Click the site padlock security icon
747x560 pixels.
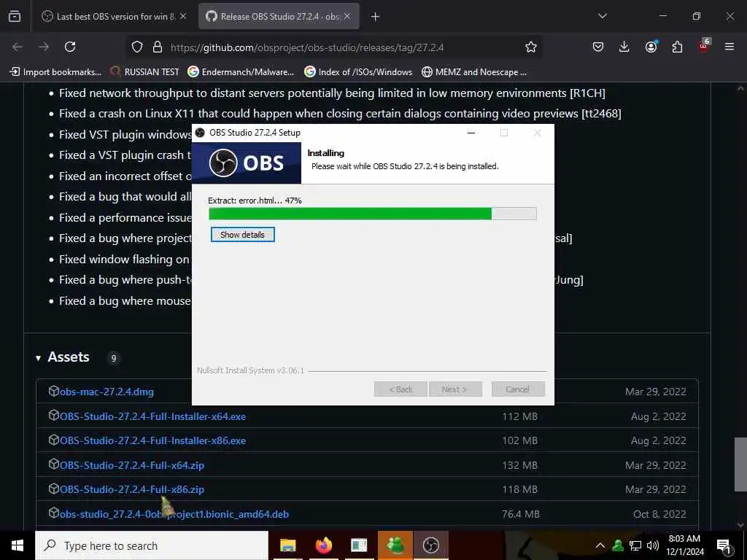pos(158,47)
